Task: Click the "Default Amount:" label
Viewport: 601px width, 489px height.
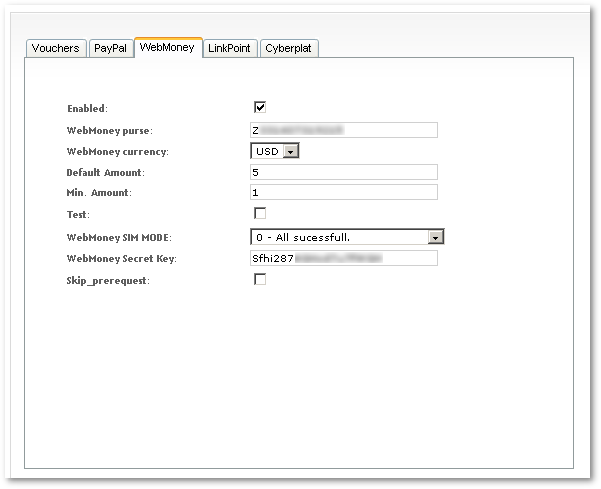Action: coord(106,173)
